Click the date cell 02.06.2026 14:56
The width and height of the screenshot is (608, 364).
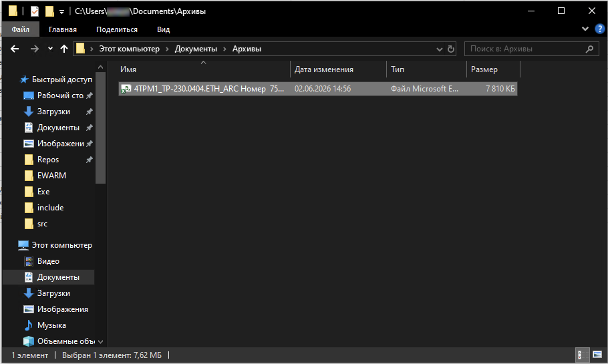coord(323,89)
